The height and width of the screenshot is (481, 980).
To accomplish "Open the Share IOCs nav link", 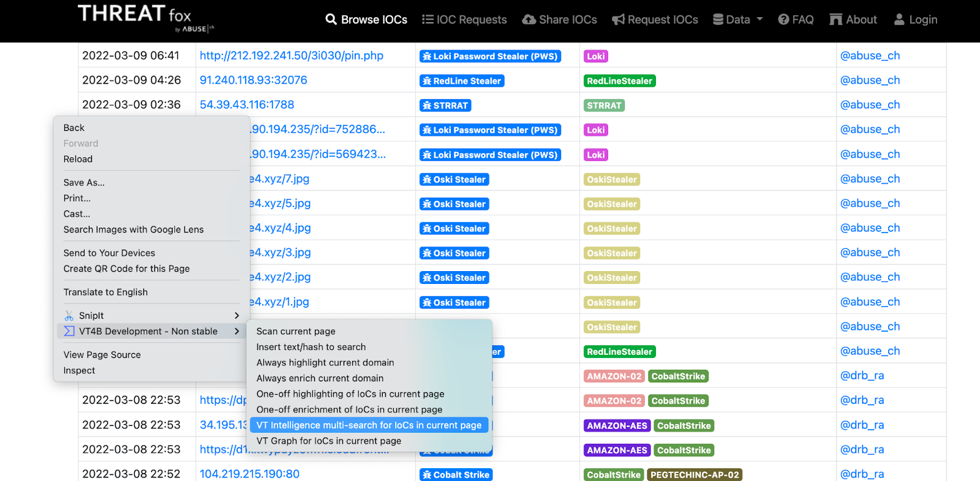I will [559, 20].
